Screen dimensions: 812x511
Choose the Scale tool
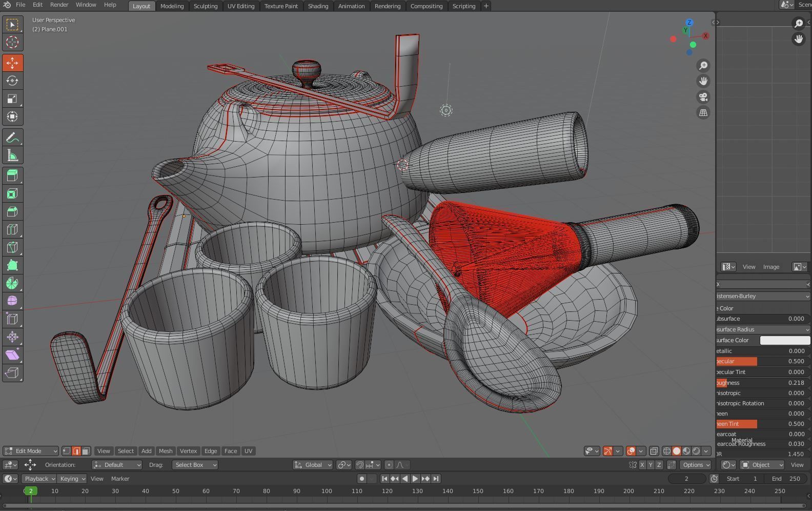click(12, 99)
